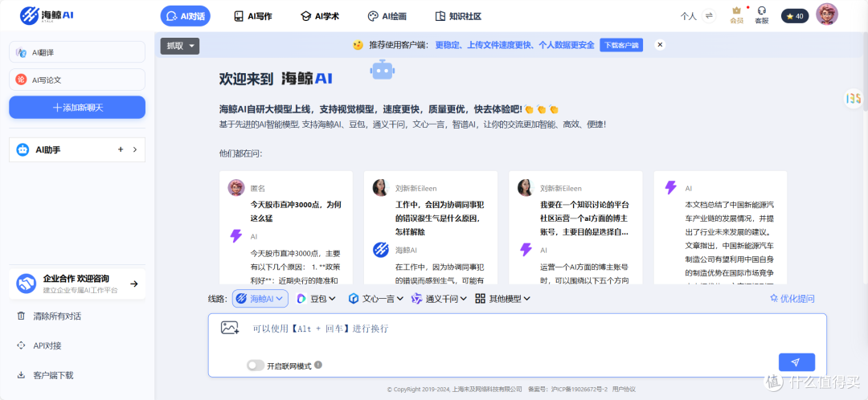The height and width of the screenshot is (400, 868).
Task: Click the floating 135 widget icon on the right edge
Action: (853, 98)
